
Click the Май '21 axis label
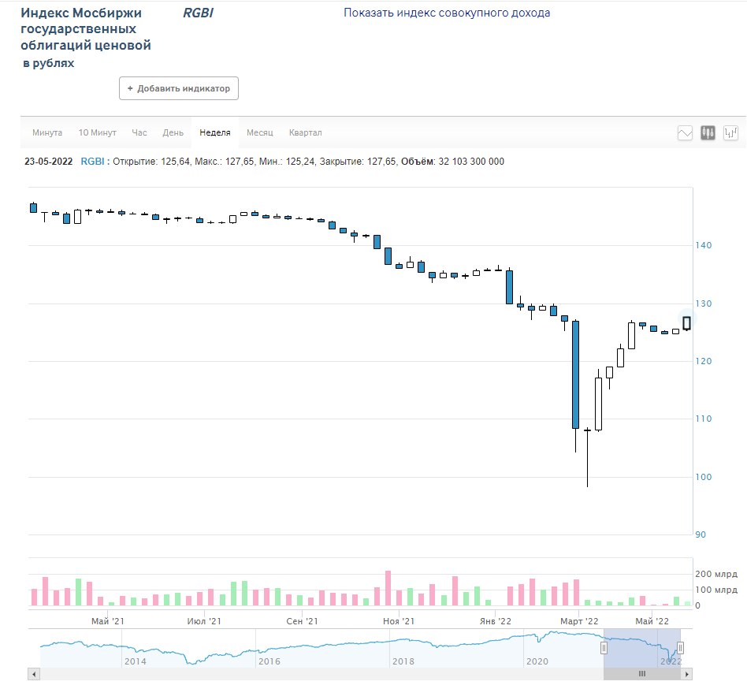click(108, 621)
